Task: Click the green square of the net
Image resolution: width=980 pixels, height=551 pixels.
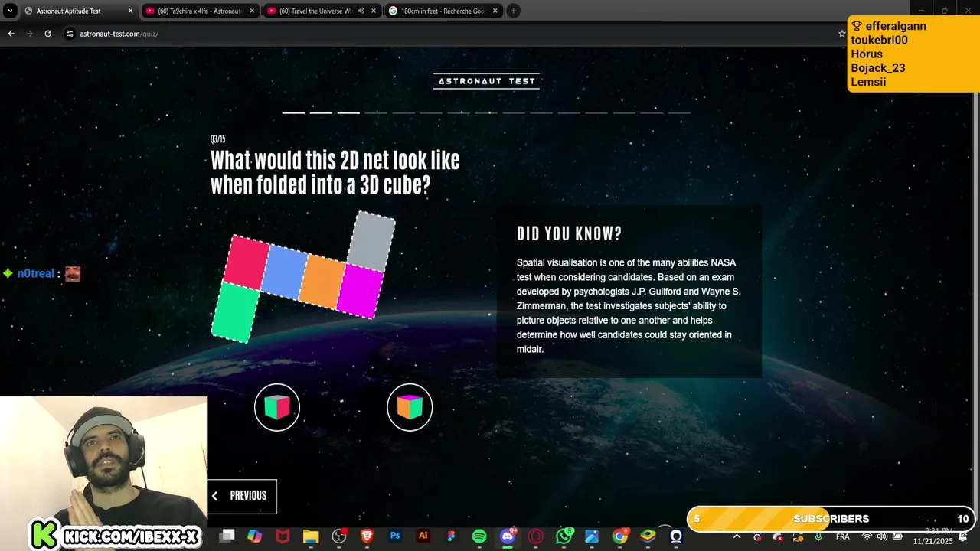Action: (x=235, y=311)
